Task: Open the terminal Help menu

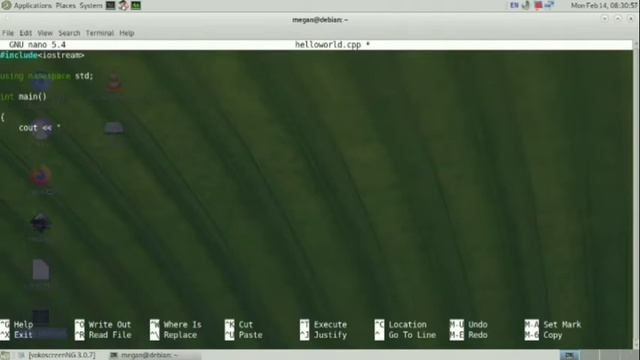Action: pos(127,33)
